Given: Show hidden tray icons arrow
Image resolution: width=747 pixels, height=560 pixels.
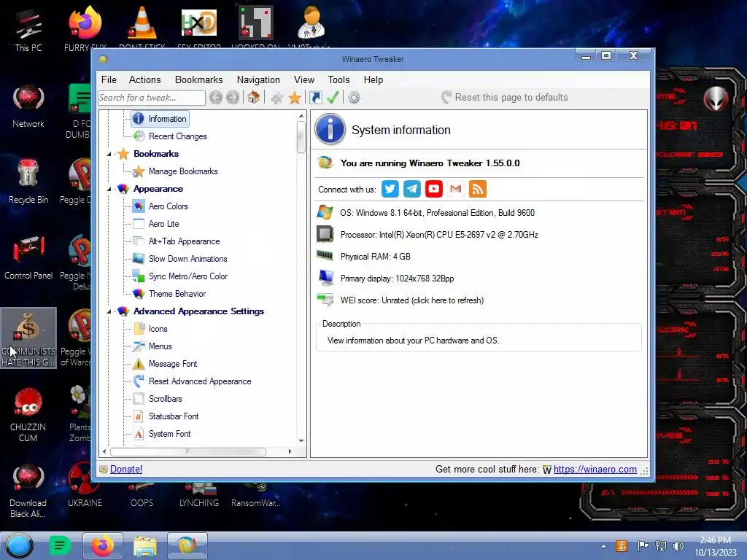Looking at the screenshot, I should point(603,547).
